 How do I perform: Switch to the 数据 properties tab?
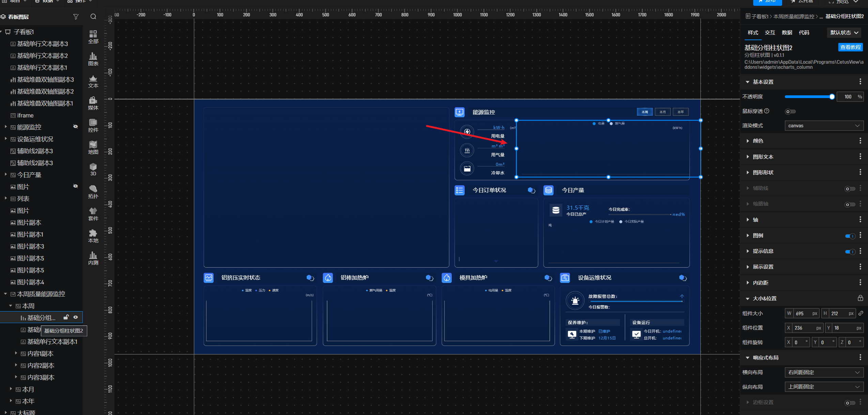coord(787,33)
